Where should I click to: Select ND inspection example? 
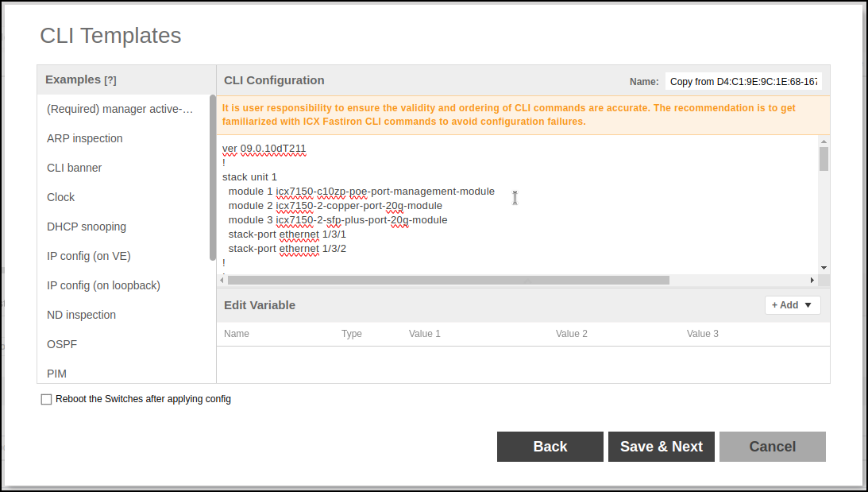pyautogui.click(x=81, y=315)
